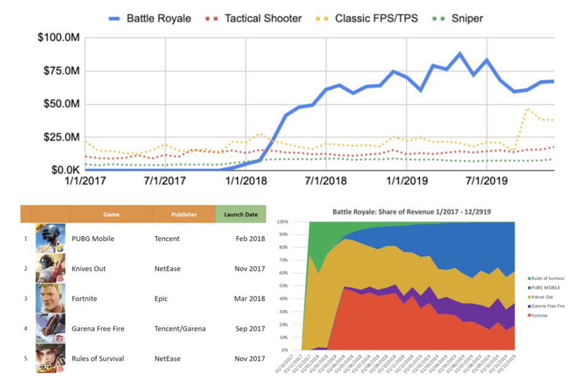Click the Publisher column header
The height and width of the screenshot is (381, 588).
(x=184, y=214)
